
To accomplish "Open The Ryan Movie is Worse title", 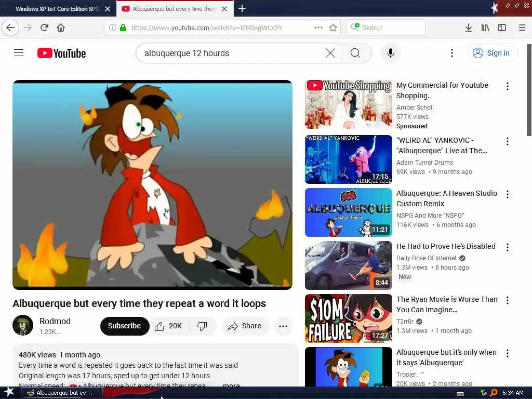I will (447, 304).
